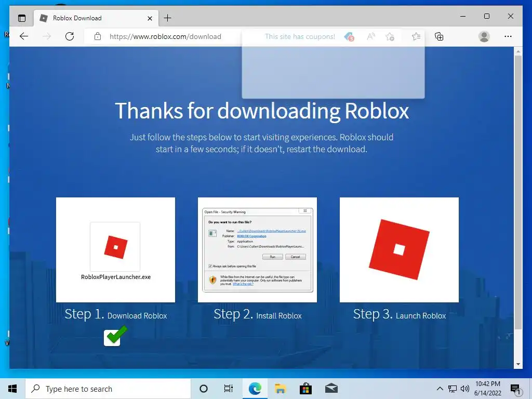Click the vertical scrollbar thumb
The image size is (532, 399).
point(518,192)
